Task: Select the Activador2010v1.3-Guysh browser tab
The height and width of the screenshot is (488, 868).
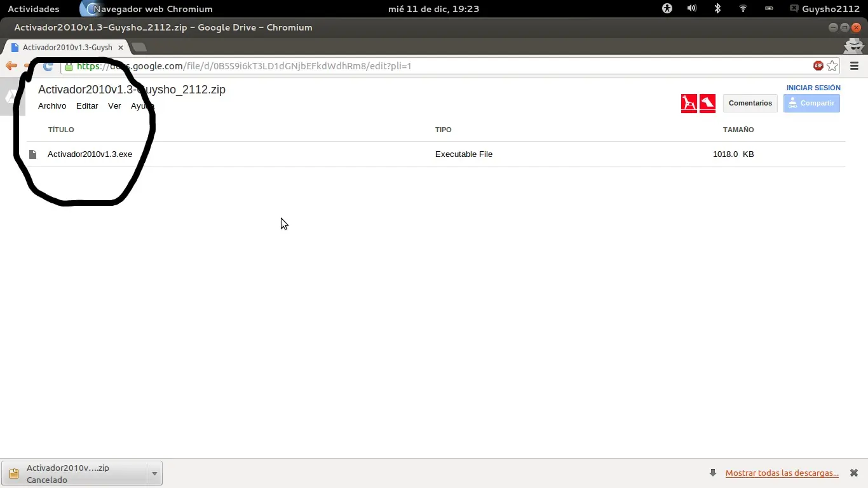Action: pyautogui.click(x=67, y=48)
